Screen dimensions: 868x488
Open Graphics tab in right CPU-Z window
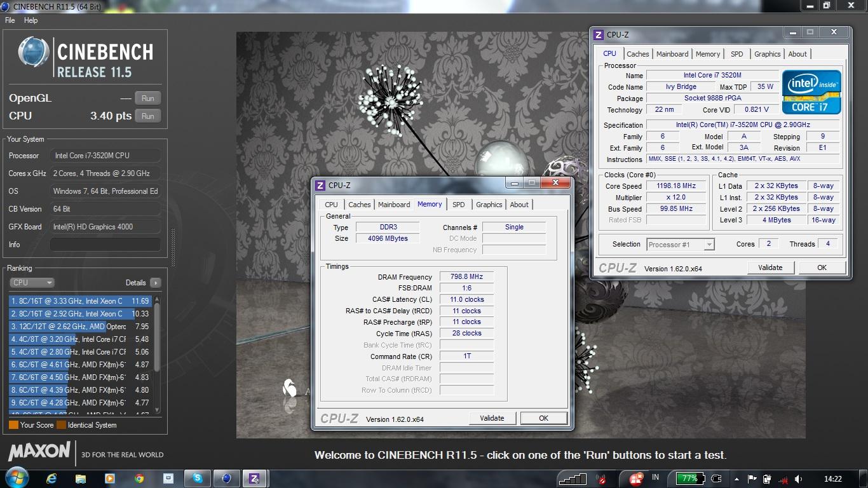pos(768,54)
